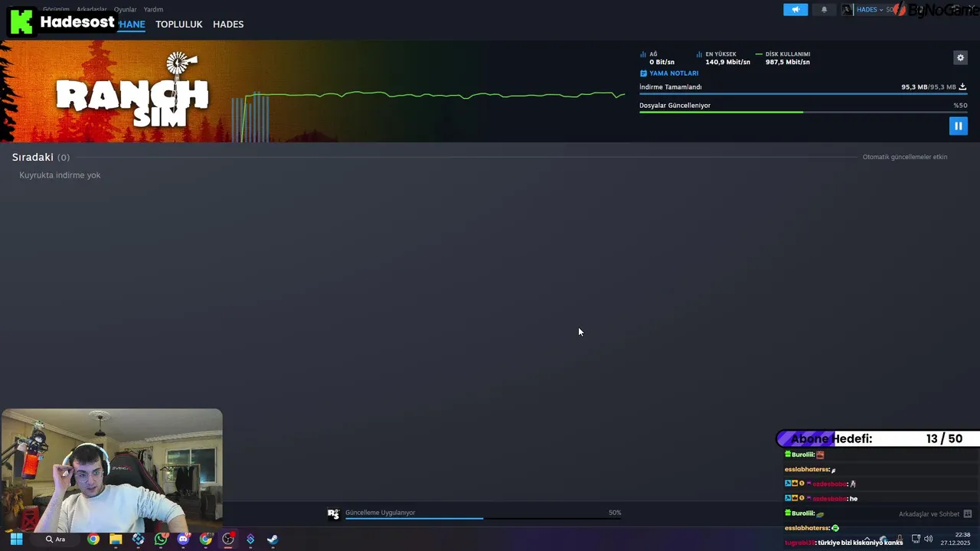Open Steam from the taskbar
This screenshot has height=551, width=980.
pyautogui.click(x=273, y=539)
